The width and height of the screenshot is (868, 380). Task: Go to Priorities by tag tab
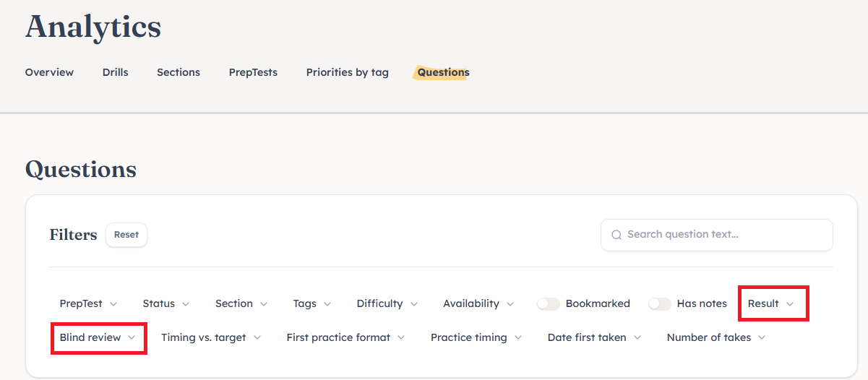(347, 72)
